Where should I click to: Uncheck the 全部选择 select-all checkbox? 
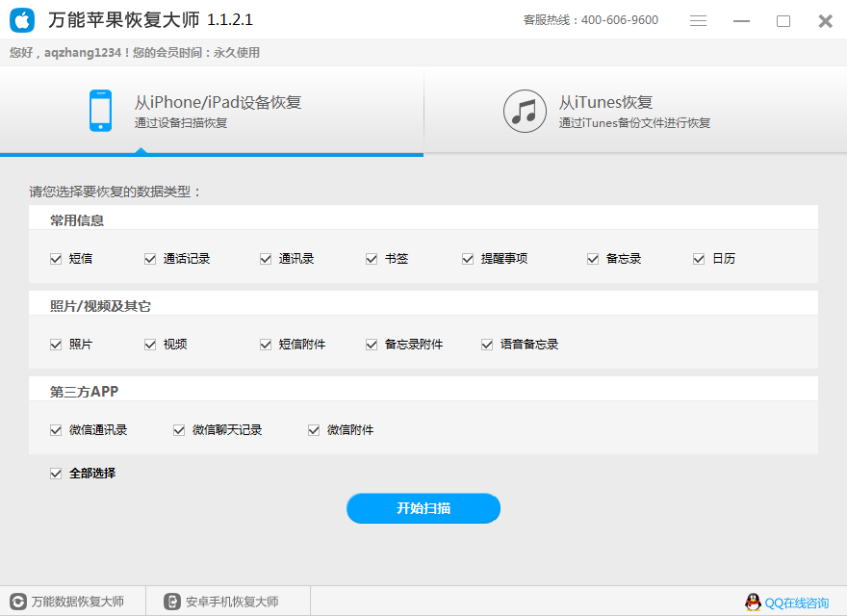tap(56, 473)
